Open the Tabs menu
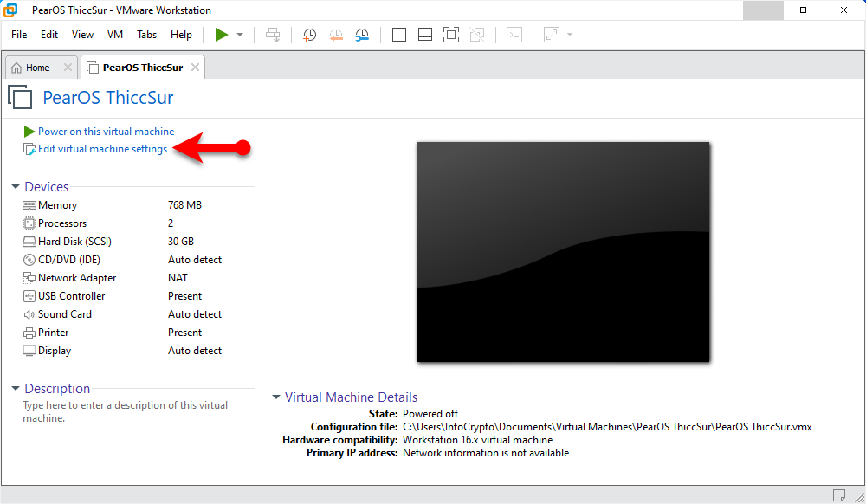 tap(147, 35)
